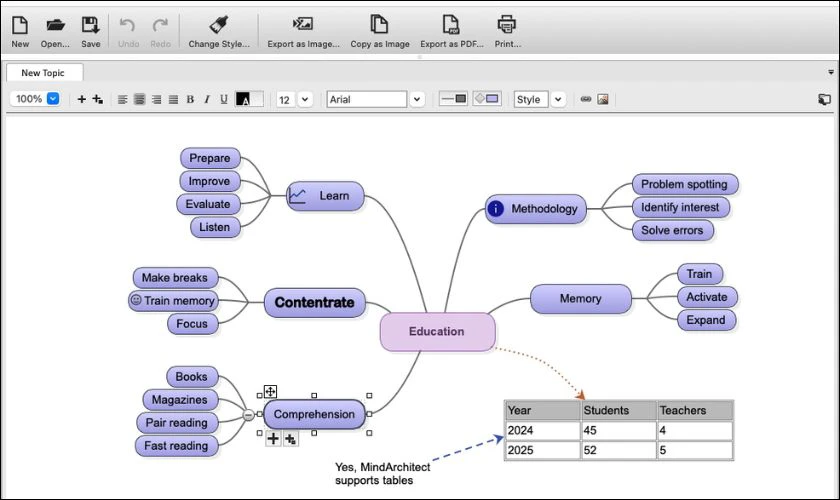Add subtopic button under Comprehension
Viewport: 840px width, 500px height.
290,439
